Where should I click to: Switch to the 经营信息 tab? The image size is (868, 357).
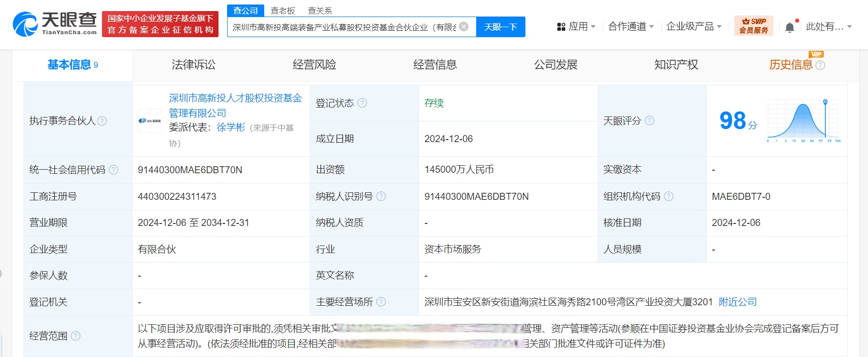click(x=435, y=65)
